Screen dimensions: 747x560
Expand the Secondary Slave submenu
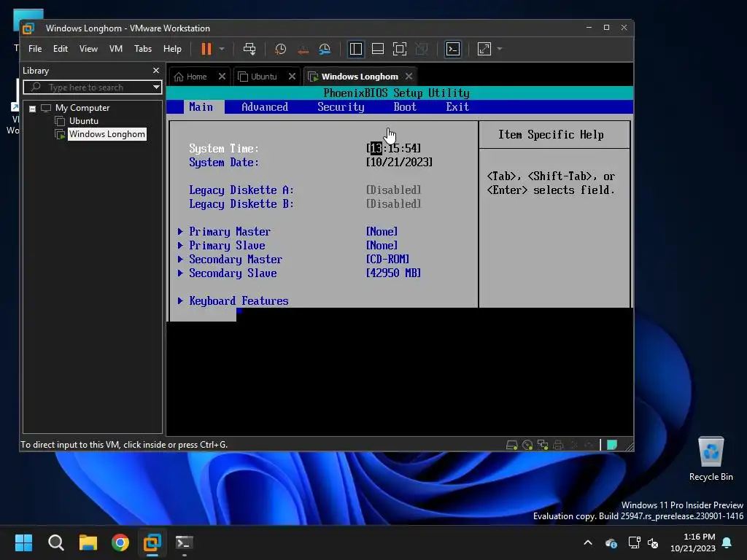[228, 273]
